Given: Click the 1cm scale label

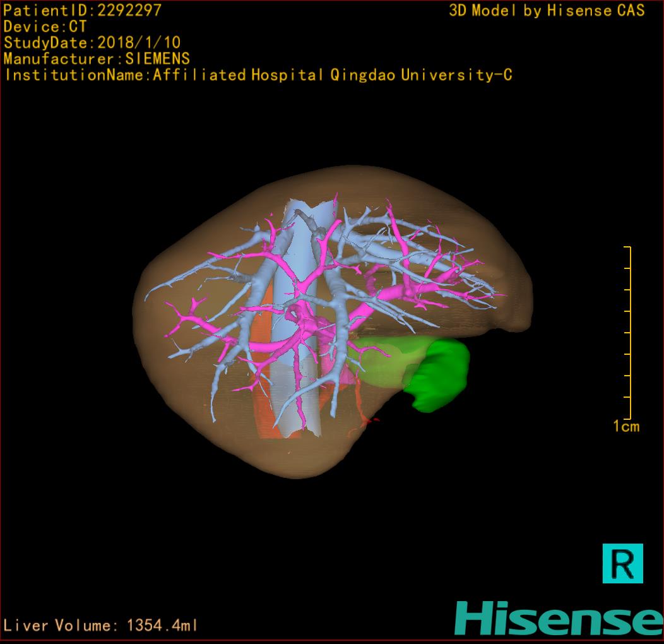Looking at the screenshot, I should [x=625, y=427].
